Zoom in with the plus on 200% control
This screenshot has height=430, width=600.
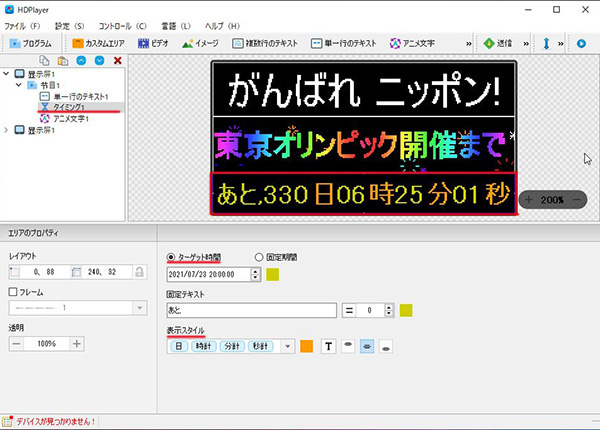coord(529,199)
